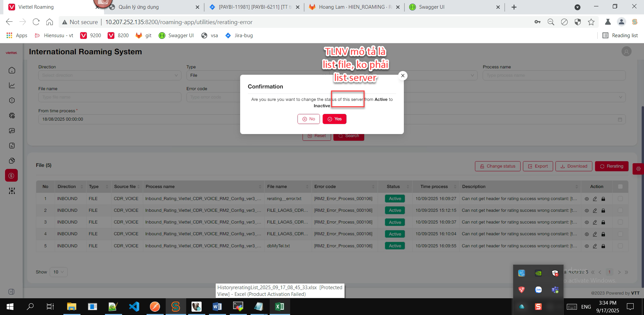
Task: Click the lock icon in row 5
Action: point(603,246)
